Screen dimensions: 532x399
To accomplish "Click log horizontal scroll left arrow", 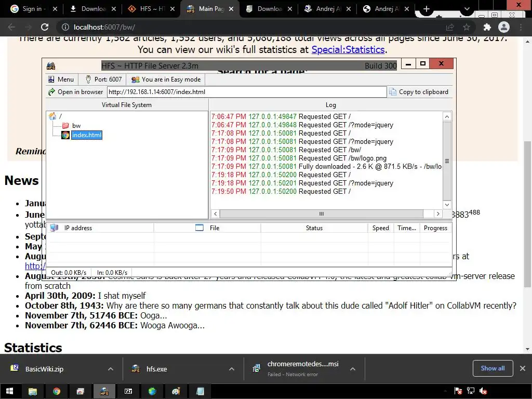I will click(215, 214).
